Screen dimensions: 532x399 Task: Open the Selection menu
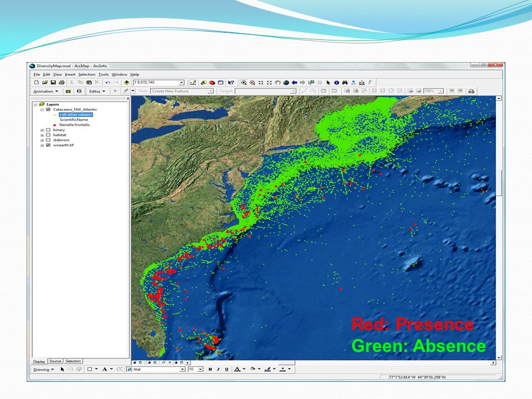(x=87, y=74)
